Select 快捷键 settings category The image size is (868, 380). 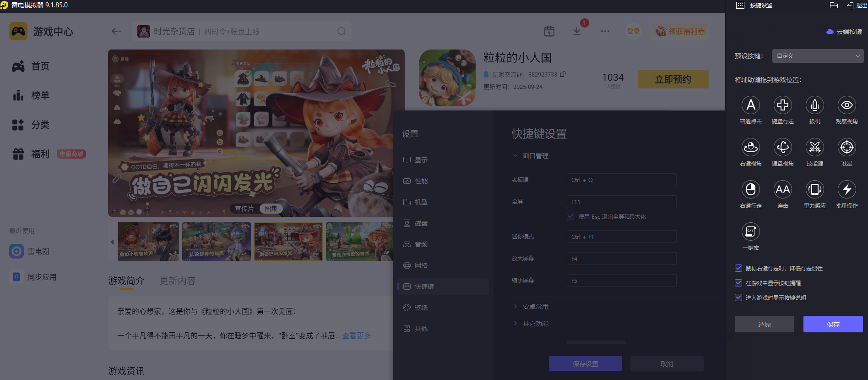pyautogui.click(x=443, y=286)
